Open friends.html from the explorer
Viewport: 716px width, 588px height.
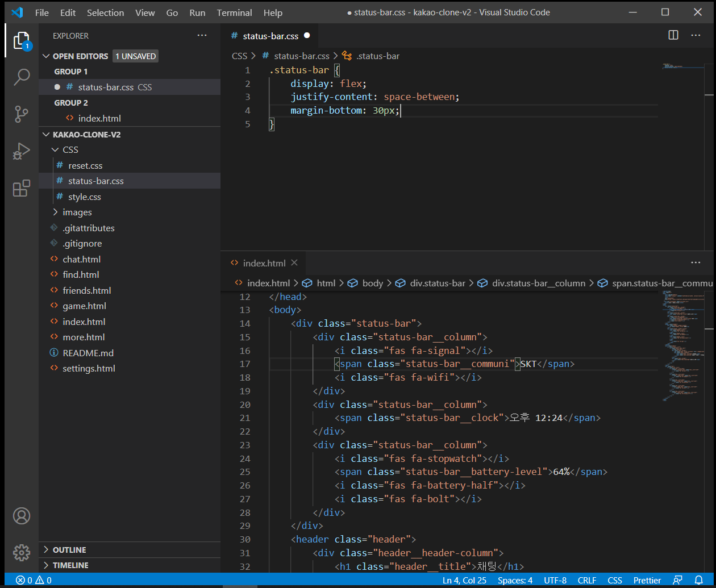(x=86, y=290)
